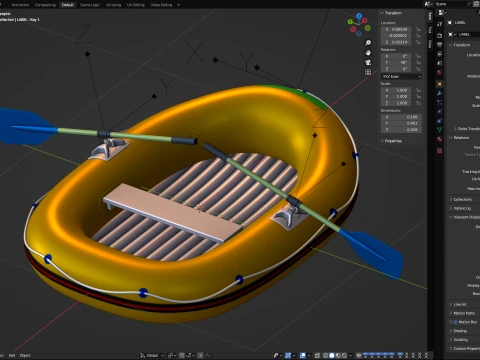Open the Material properties tab icon

(439, 139)
